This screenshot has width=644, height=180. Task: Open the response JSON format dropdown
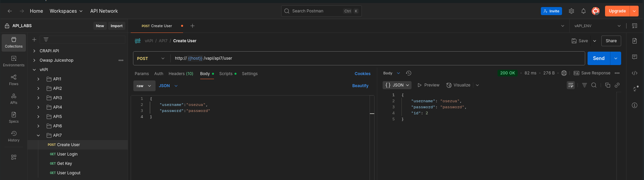coord(397,85)
